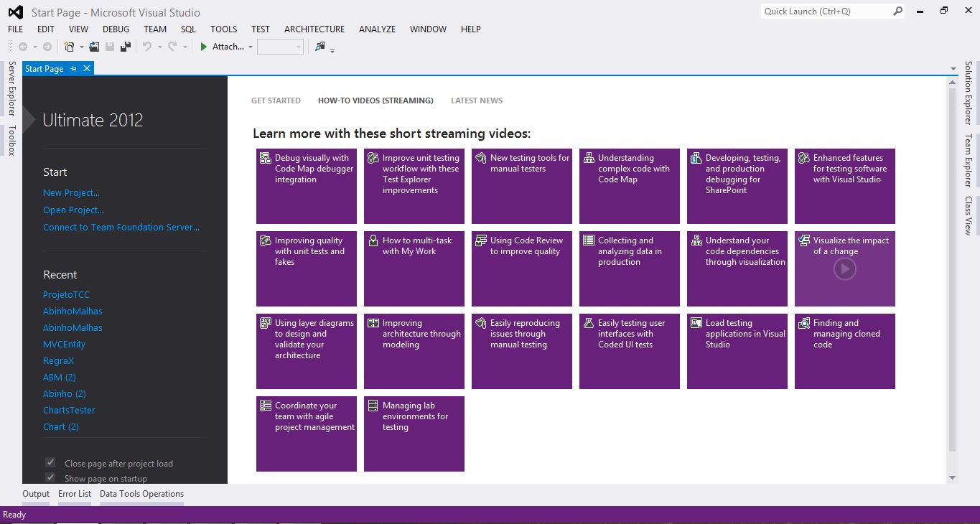Click the green Attach start arrow

204,47
